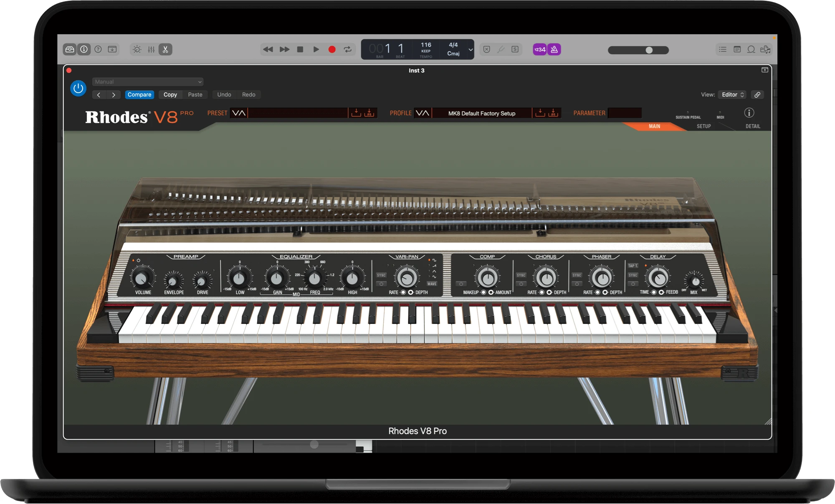Click the record button in transport
This screenshot has width=835, height=504.
pyautogui.click(x=332, y=49)
